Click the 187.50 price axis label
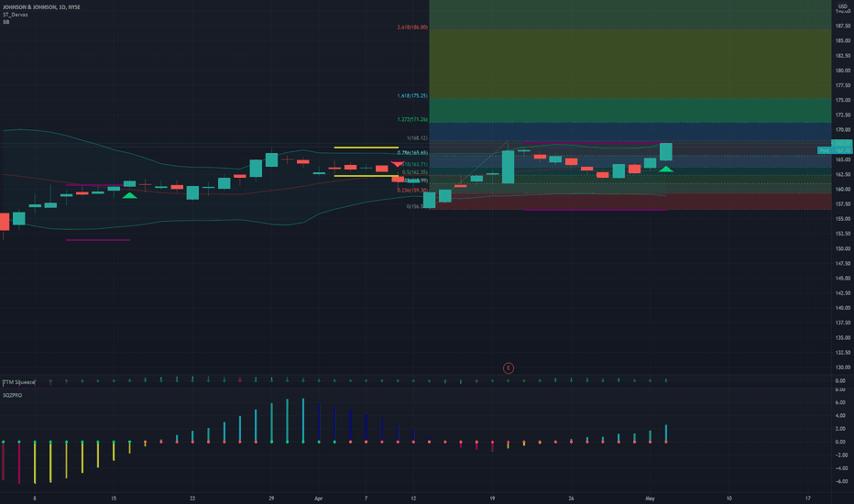The height and width of the screenshot is (504, 854). (843, 27)
